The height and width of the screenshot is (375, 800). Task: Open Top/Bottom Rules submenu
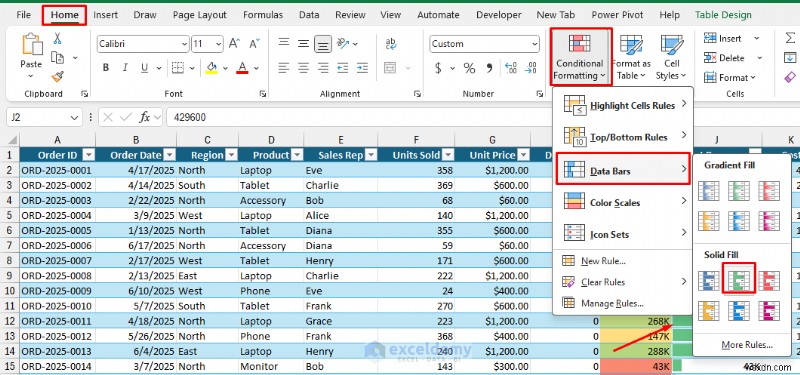tap(623, 137)
